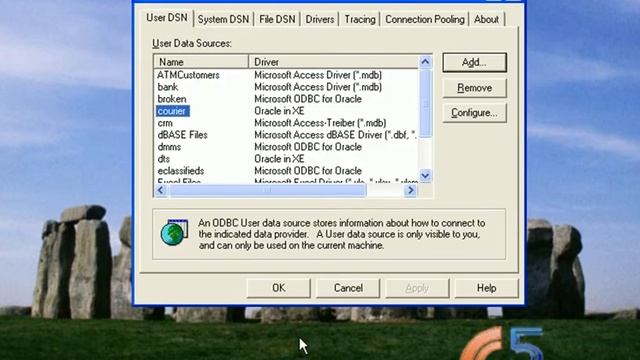Image resolution: width=640 pixels, height=360 pixels.
Task: Select the highlighted courier data source
Action: 172,111
